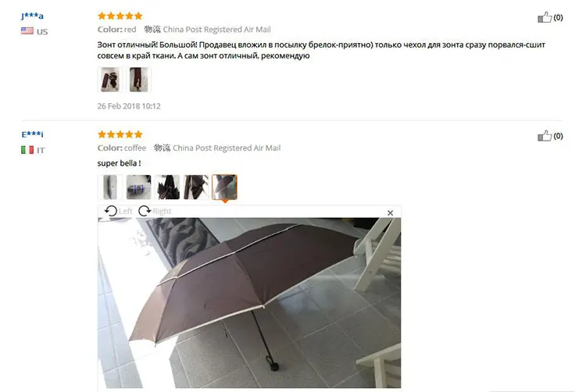
Task: Click the five-star rating on J***a's review
Action: click(x=120, y=16)
